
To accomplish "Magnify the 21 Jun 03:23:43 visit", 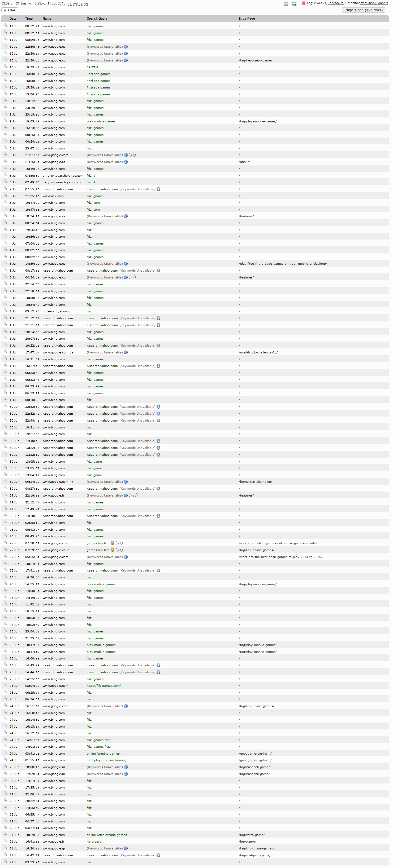I will [x=5, y=862].
